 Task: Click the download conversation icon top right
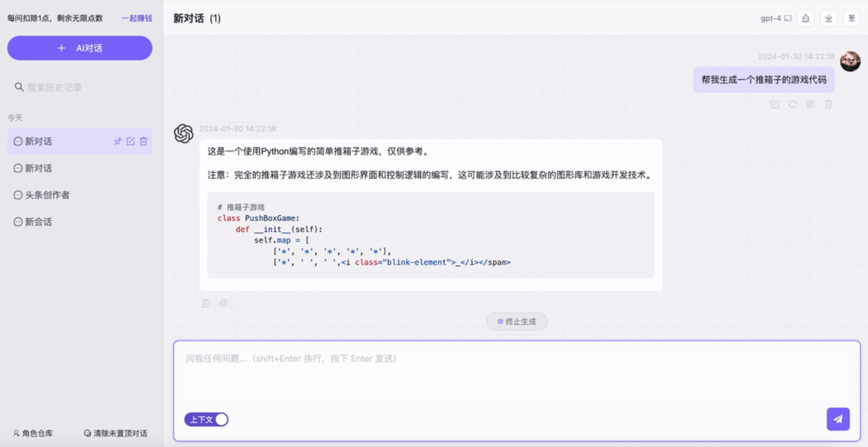click(830, 19)
